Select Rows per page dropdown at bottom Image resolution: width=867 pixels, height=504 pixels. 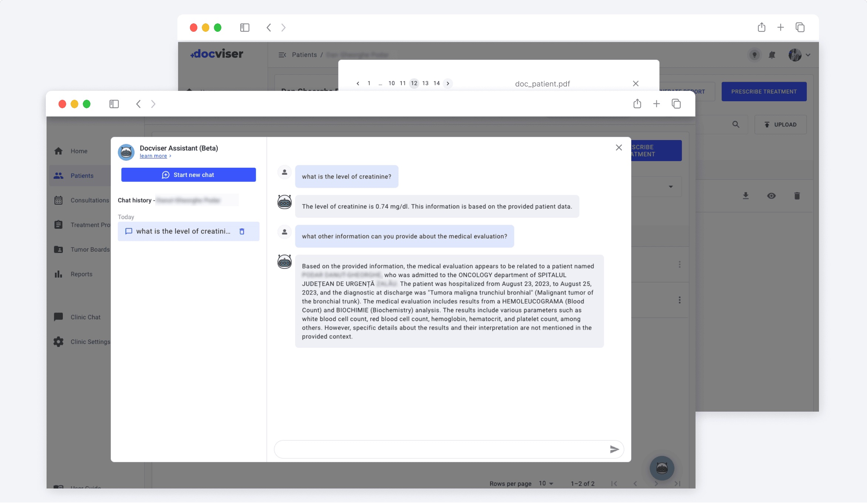click(545, 483)
